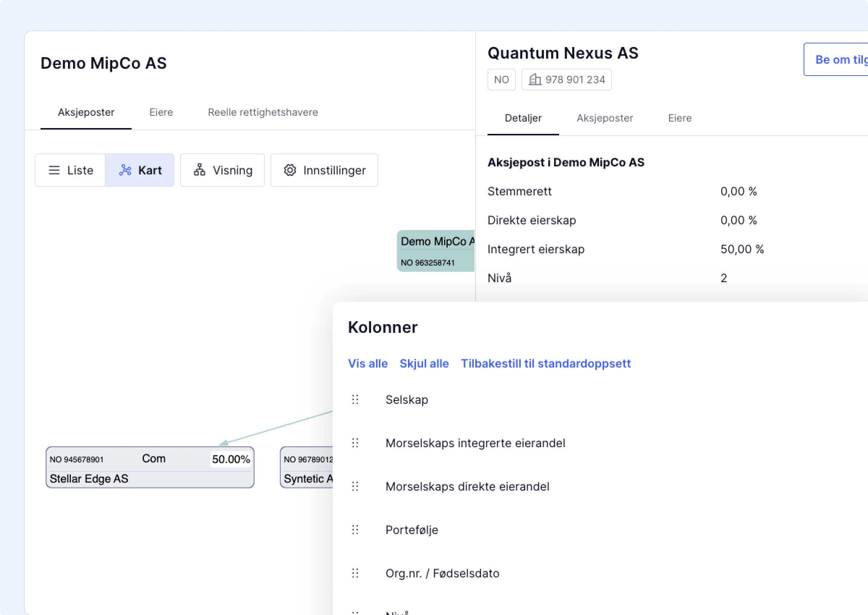Click the Vis alle link
Viewport: 868px width, 615px height.
pos(368,364)
